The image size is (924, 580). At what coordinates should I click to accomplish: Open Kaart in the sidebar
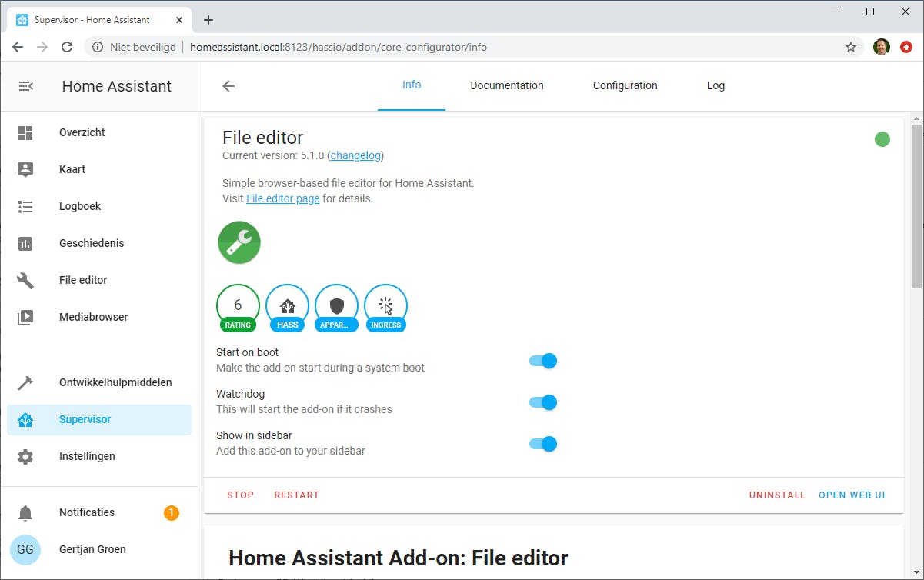point(99,169)
